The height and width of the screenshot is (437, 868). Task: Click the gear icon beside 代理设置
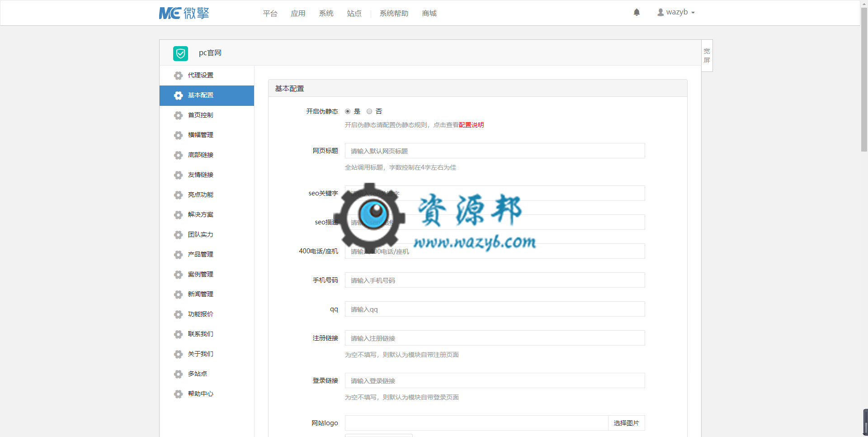[x=179, y=76]
